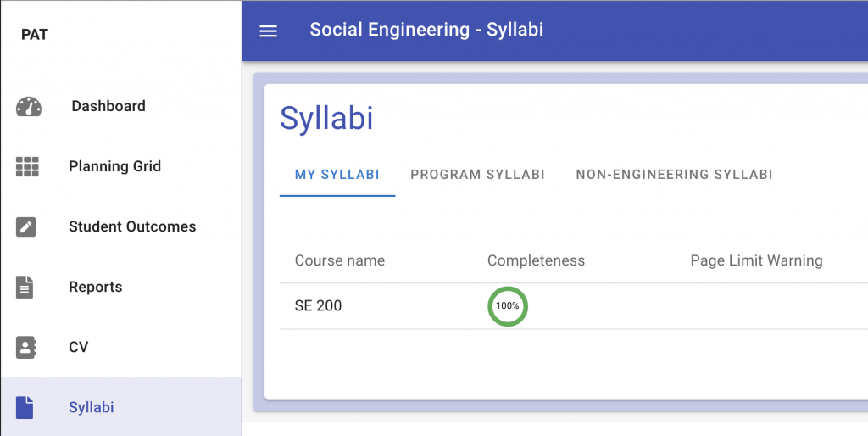The width and height of the screenshot is (868, 436).
Task: Click the CV contact card icon
Action: point(26,348)
